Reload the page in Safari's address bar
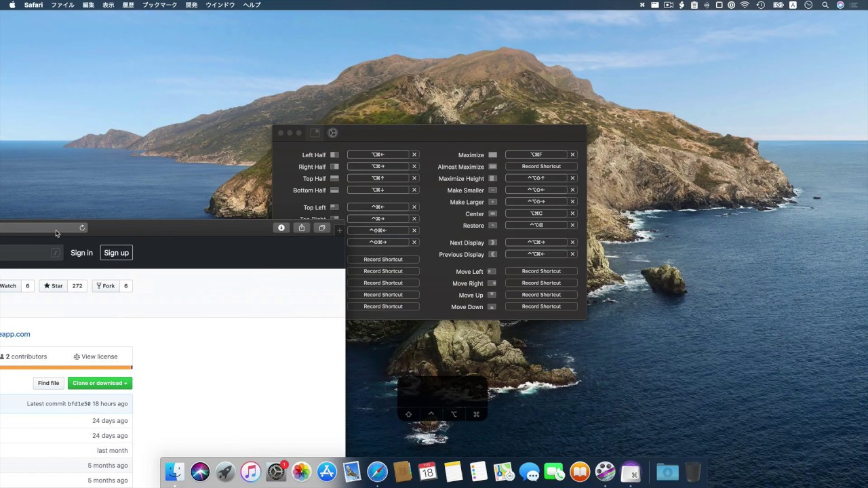The height and width of the screenshot is (488, 868). 82,228
